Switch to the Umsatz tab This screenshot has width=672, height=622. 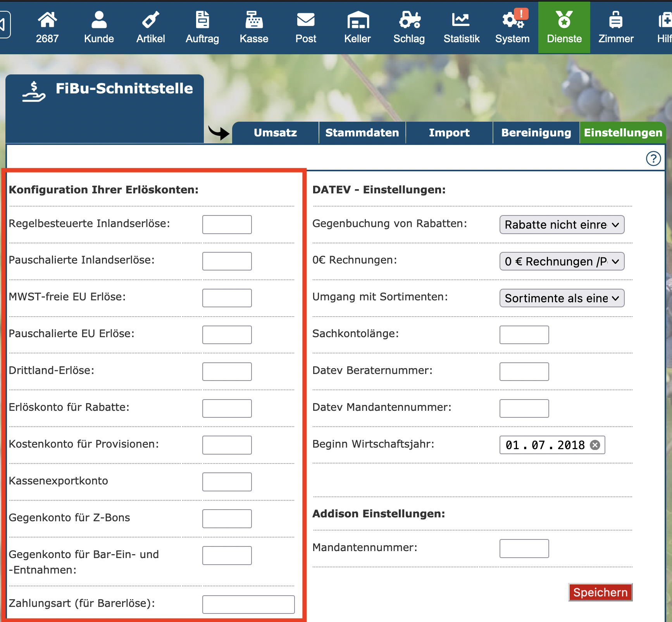pyautogui.click(x=275, y=133)
